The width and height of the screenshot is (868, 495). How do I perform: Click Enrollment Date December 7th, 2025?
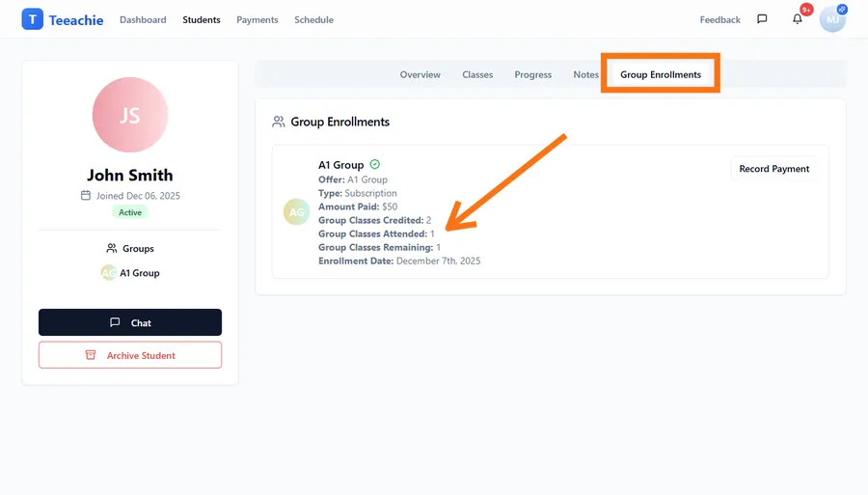399,261
